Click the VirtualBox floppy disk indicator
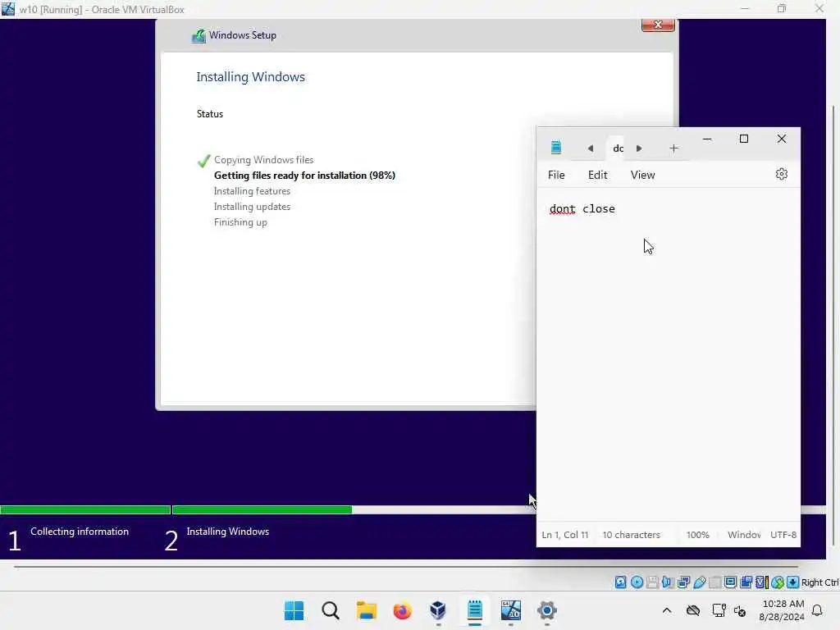 tap(652, 582)
